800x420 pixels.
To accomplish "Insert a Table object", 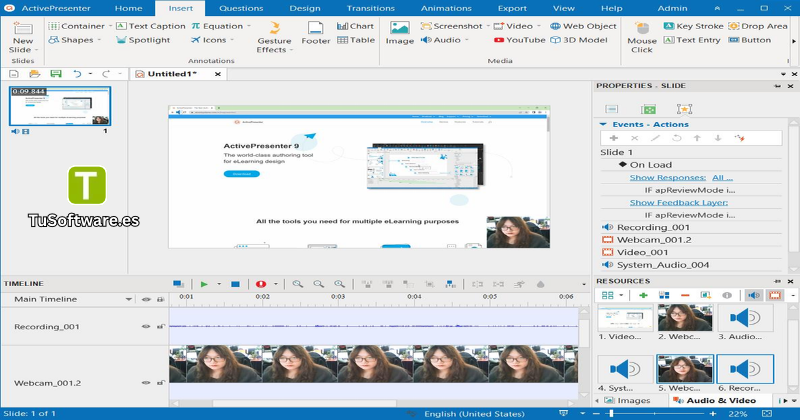I will (x=356, y=40).
